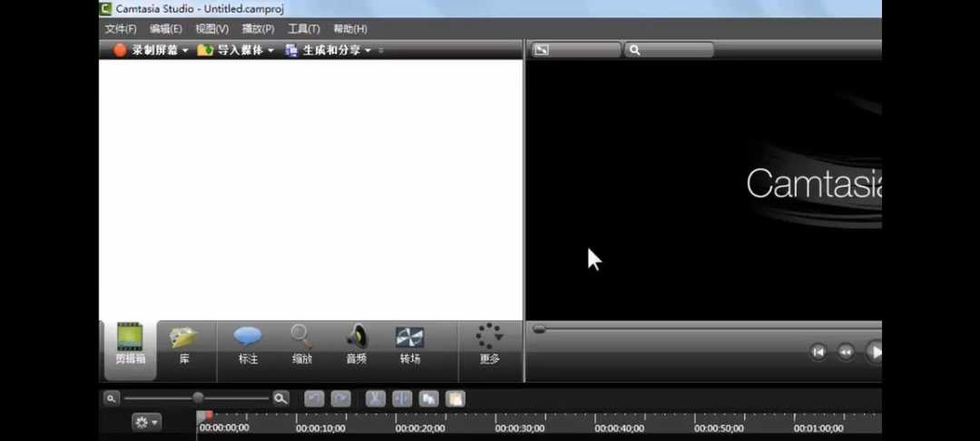Expand the 生成和分享 produce and share dropdown

coord(367,51)
